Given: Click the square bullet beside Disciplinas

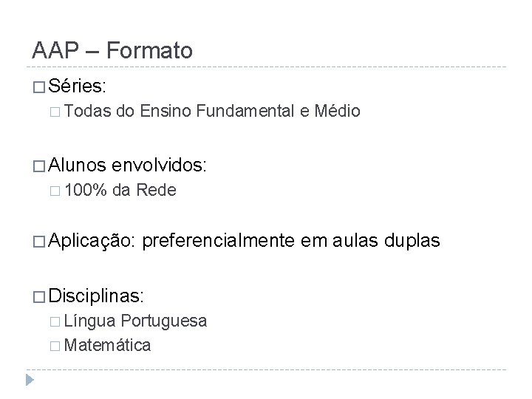Looking at the screenshot, I should point(39,297).
